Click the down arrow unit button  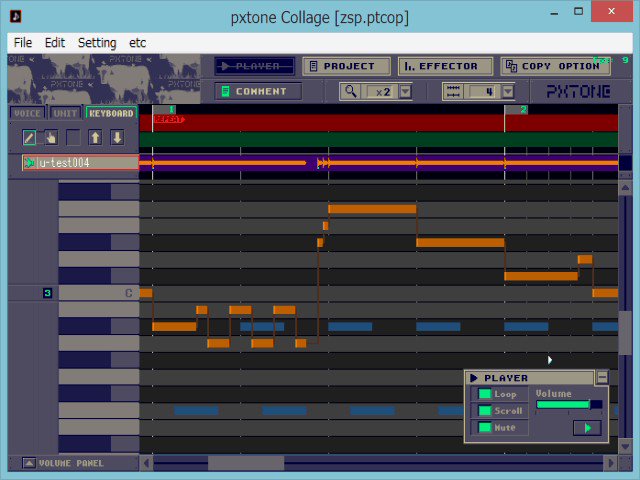click(117, 137)
